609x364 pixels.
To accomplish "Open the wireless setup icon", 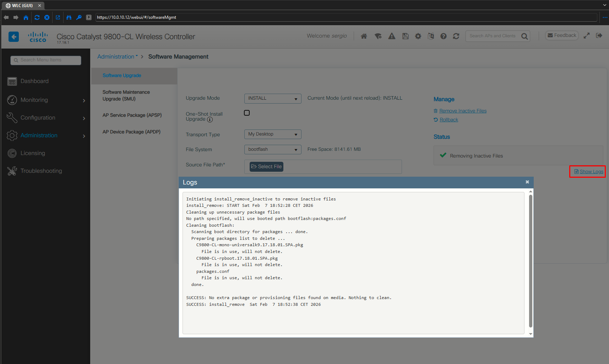I will coord(378,36).
